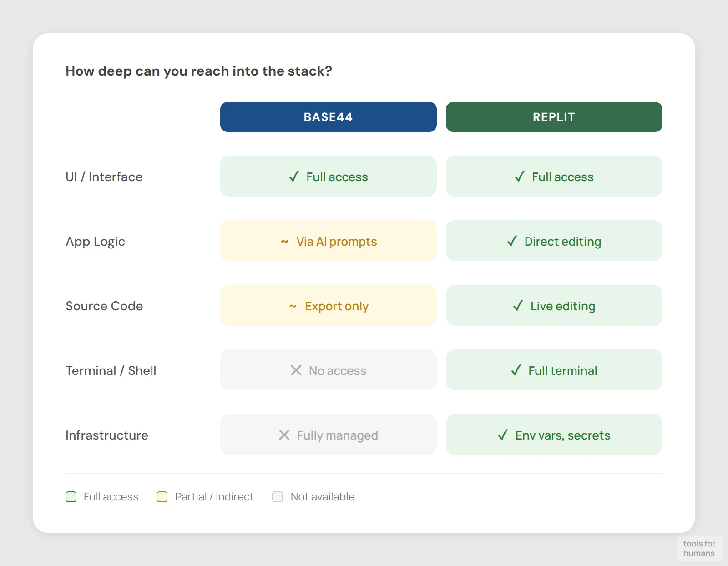Toggle the Partial / indirect legend checkbox

click(x=162, y=497)
